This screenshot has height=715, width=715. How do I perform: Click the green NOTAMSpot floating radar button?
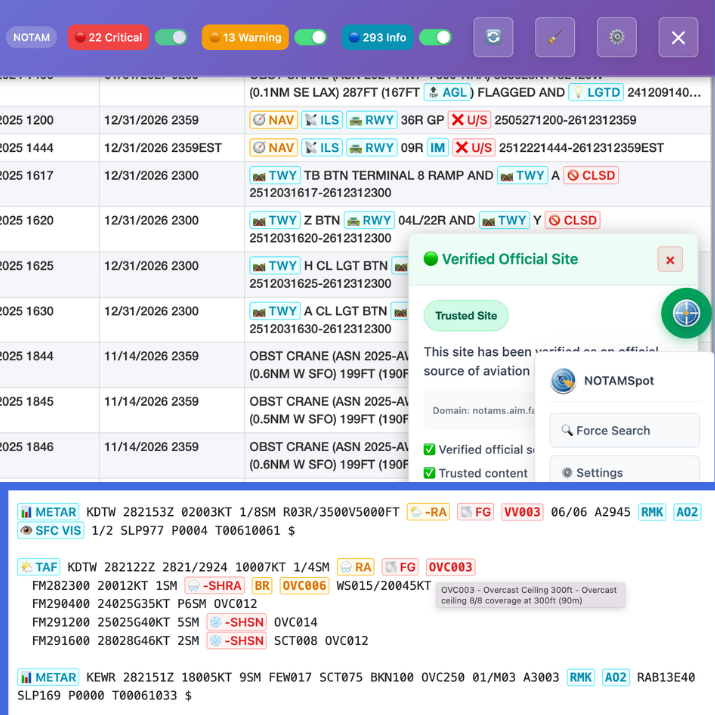686,313
